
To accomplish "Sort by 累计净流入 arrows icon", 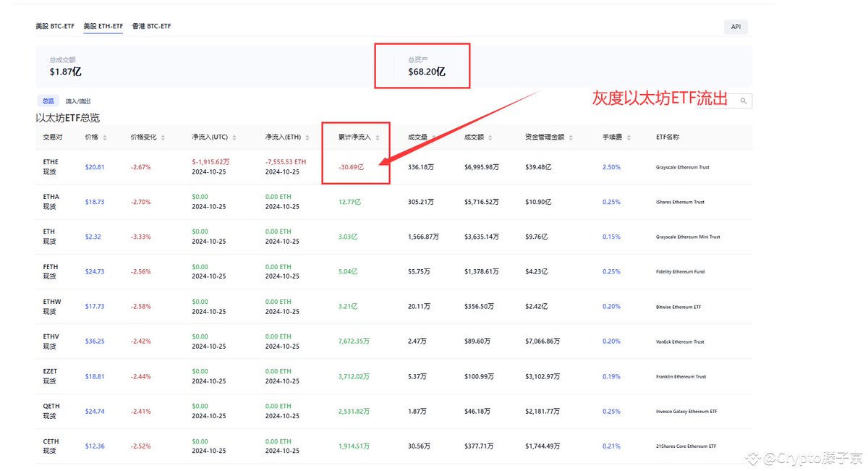I will click(x=378, y=137).
